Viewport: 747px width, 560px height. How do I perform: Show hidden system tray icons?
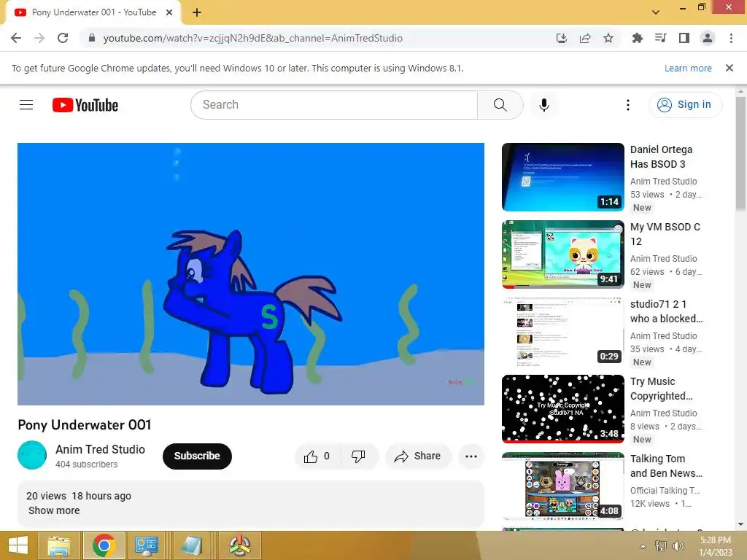point(643,545)
